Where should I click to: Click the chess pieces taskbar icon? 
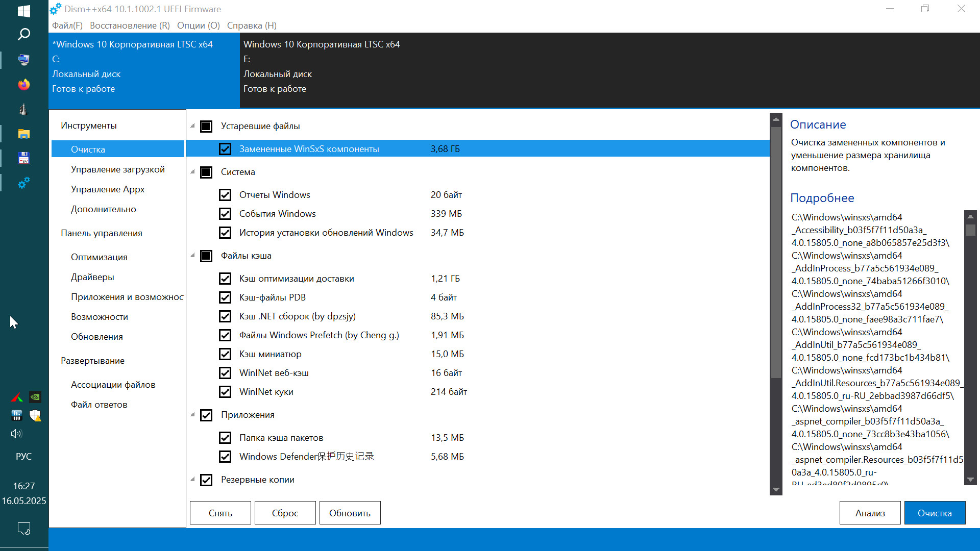pos(23,109)
